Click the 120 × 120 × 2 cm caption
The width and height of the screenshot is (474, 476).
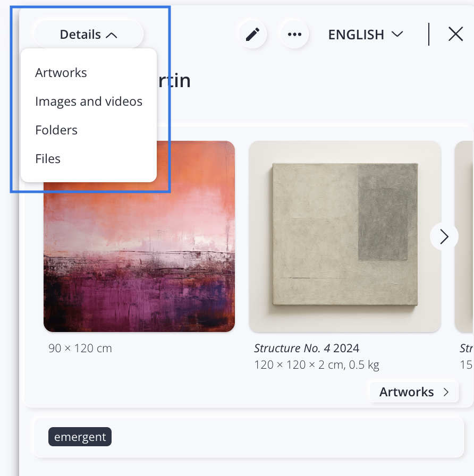[316, 365]
